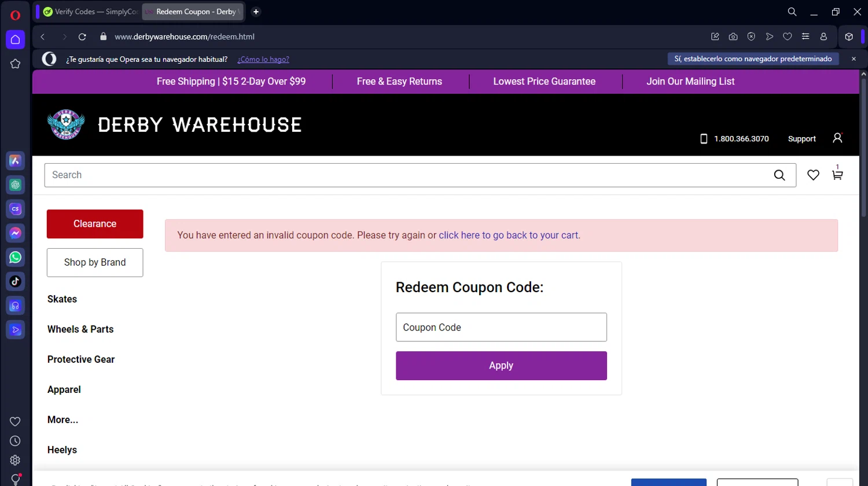Viewport: 868px width, 486px height.
Task: Open Protective Gear category
Action: (81, 359)
